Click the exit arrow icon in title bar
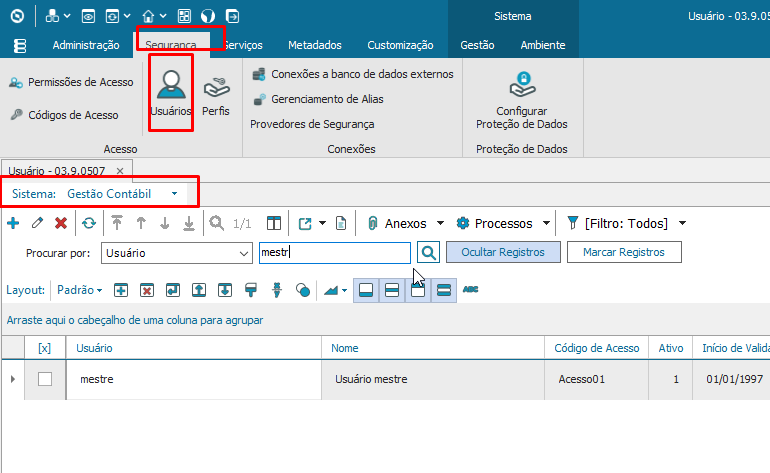This screenshot has height=473, width=770. [232, 16]
